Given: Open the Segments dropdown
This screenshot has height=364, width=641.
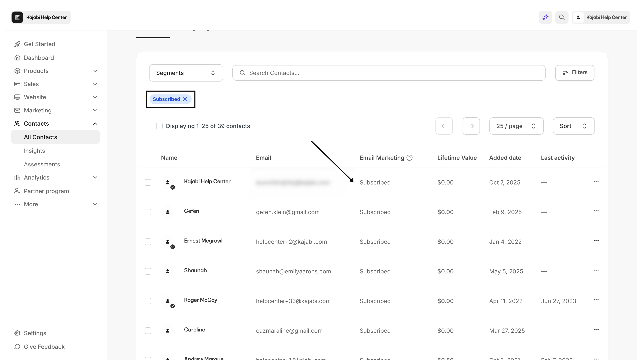Looking at the screenshot, I should [186, 73].
